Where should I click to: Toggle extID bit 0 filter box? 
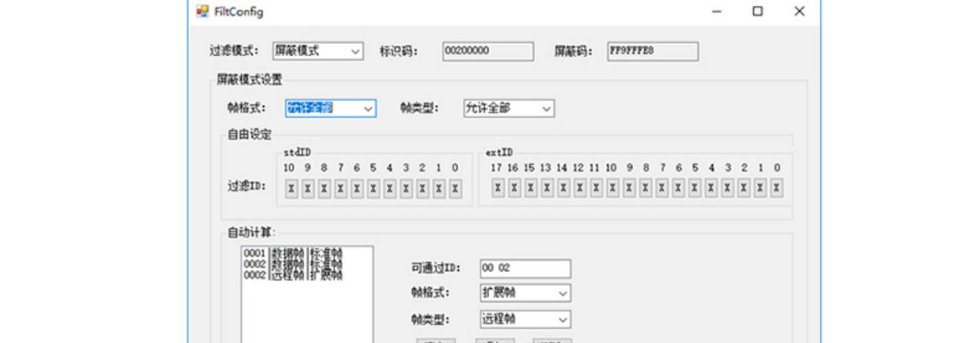coord(776,189)
